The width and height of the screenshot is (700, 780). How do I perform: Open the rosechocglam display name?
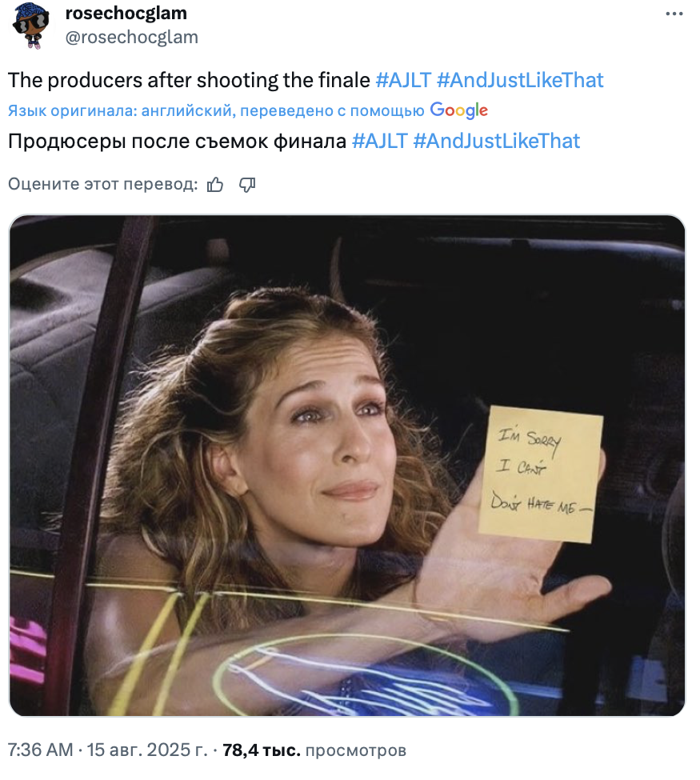coord(126,14)
